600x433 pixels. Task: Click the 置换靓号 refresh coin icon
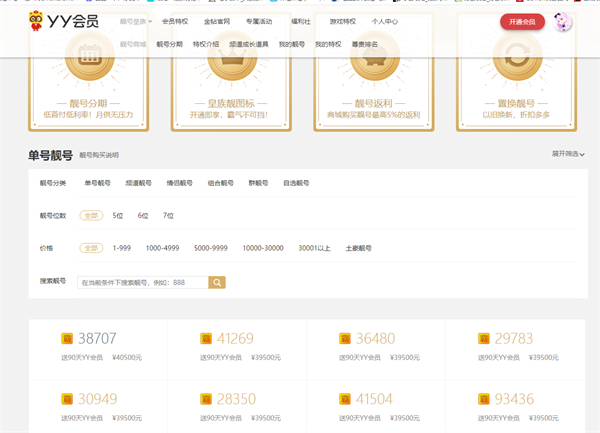(x=517, y=55)
